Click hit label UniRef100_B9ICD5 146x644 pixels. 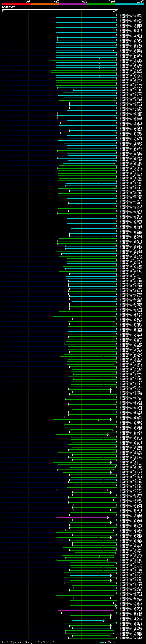131,399
